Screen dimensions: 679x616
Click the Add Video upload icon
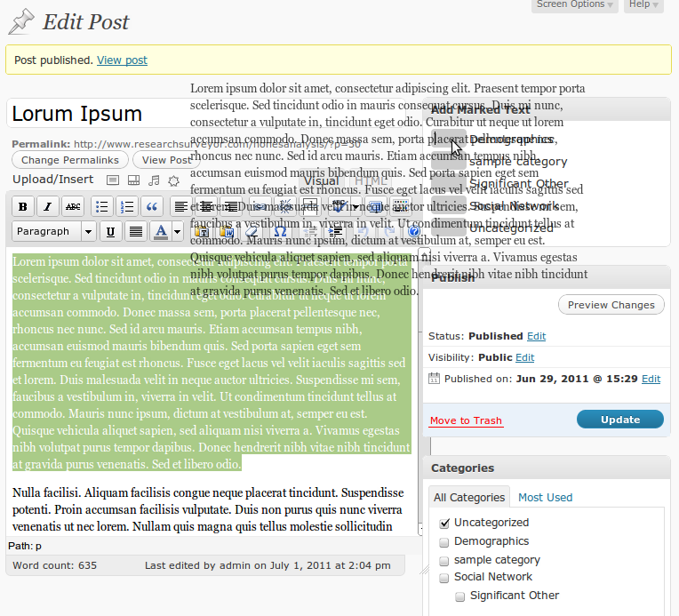pyautogui.click(x=133, y=180)
